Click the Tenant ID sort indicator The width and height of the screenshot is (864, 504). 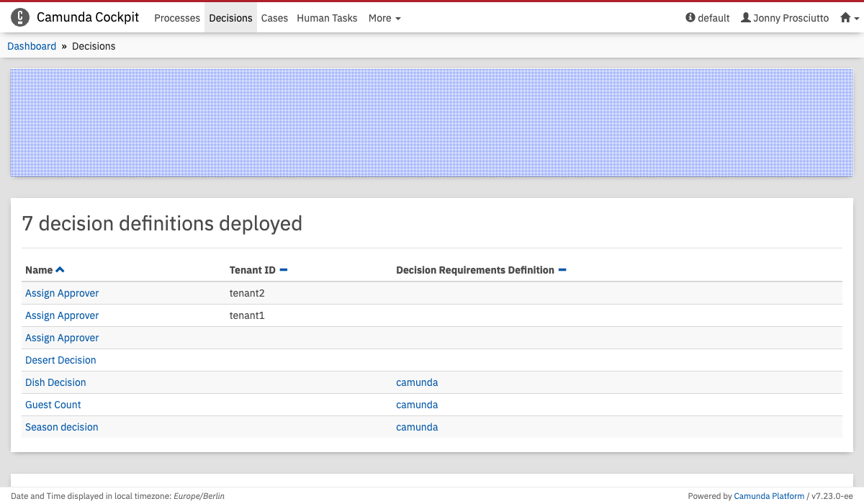(284, 270)
